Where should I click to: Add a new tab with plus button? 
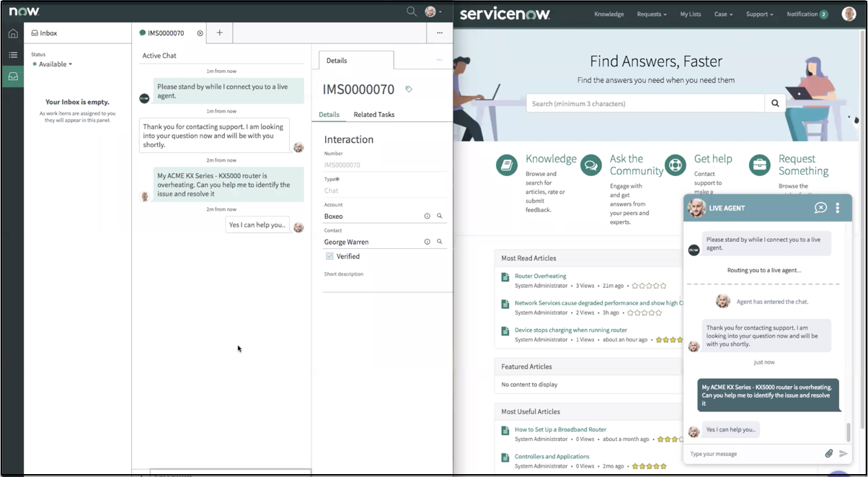coord(220,32)
